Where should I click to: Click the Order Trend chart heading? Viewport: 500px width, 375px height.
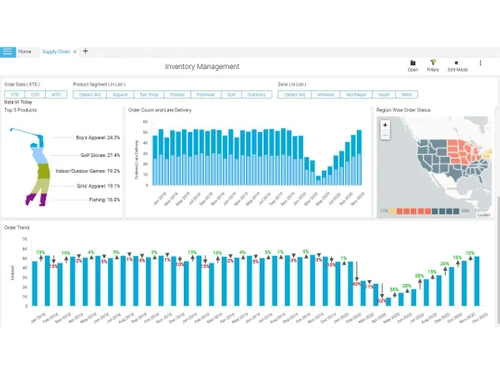pyautogui.click(x=17, y=228)
